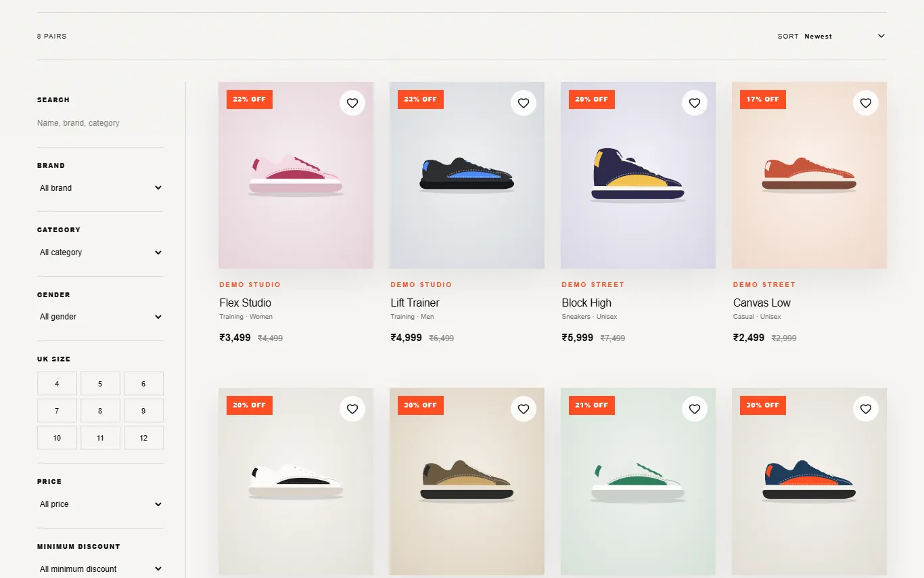Click the orange Canvas Low shoe image
The height and width of the screenshot is (578, 924).
tap(809, 175)
